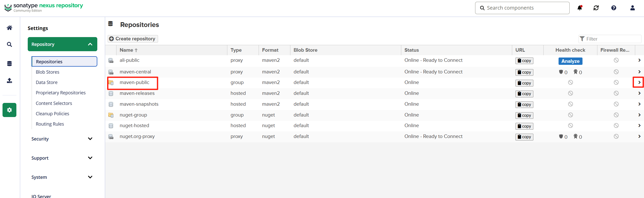This screenshot has height=198, width=644.
Task: Open maven-central details via row chevron
Action: click(639, 72)
